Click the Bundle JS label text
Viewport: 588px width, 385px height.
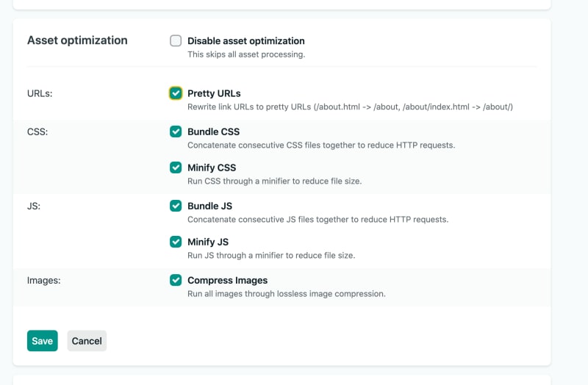(x=209, y=206)
